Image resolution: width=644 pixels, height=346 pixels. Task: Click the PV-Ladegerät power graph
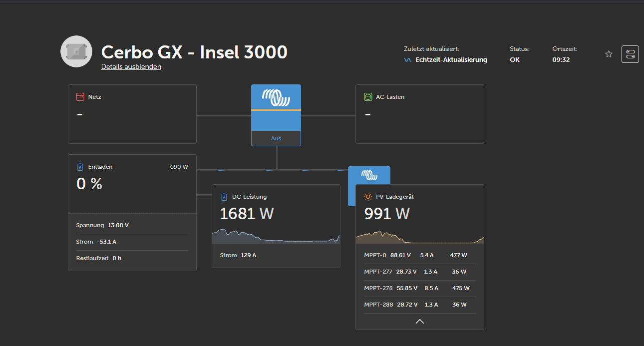pyautogui.click(x=420, y=237)
